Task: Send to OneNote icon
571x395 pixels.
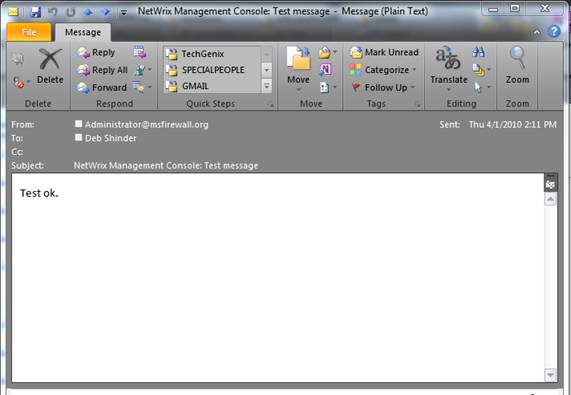Action: click(325, 70)
